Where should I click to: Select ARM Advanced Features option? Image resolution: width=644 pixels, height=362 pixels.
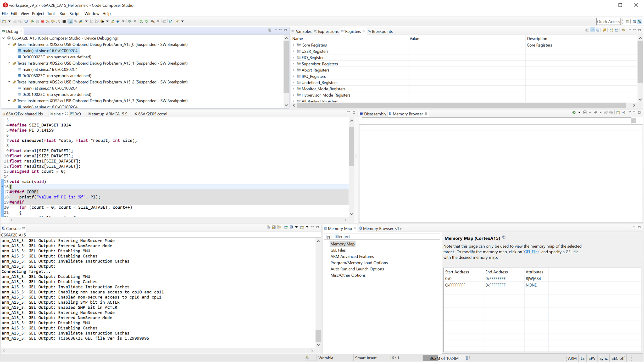click(352, 257)
